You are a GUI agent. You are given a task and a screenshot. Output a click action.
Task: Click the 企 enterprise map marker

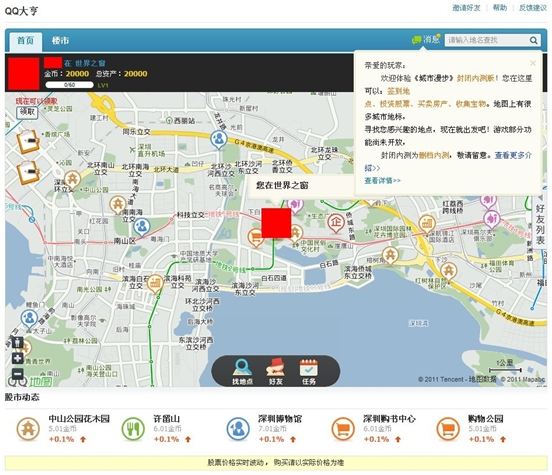pos(336,223)
